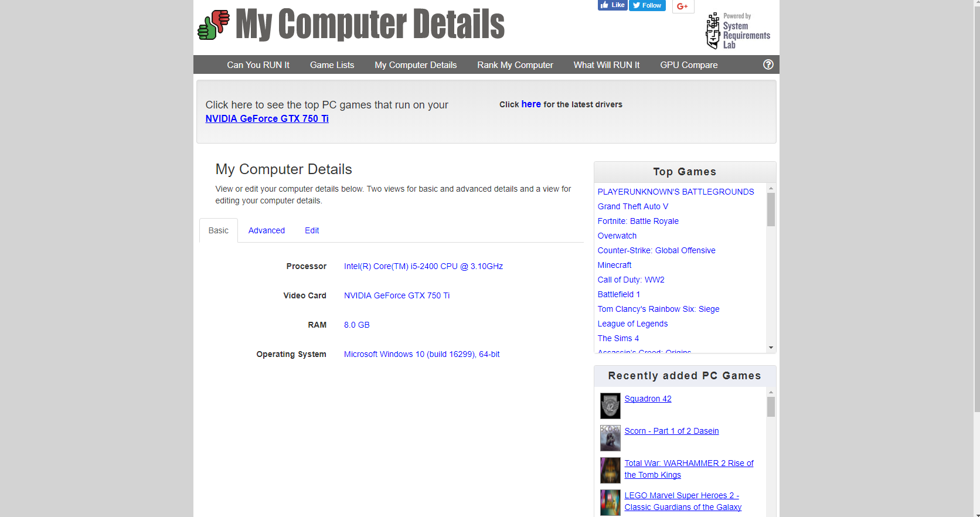
Task: Open Tom Clancy's Rainbow Six: Siege link
Action: click(659, 309)
